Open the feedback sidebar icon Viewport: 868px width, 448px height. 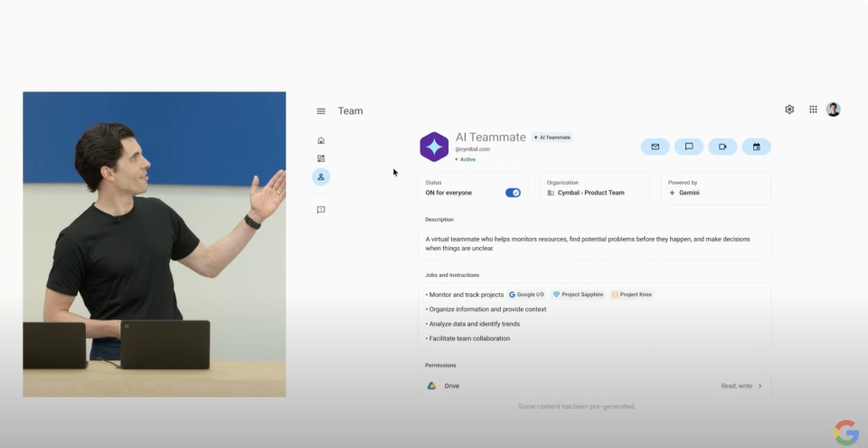tap(321, 210)
